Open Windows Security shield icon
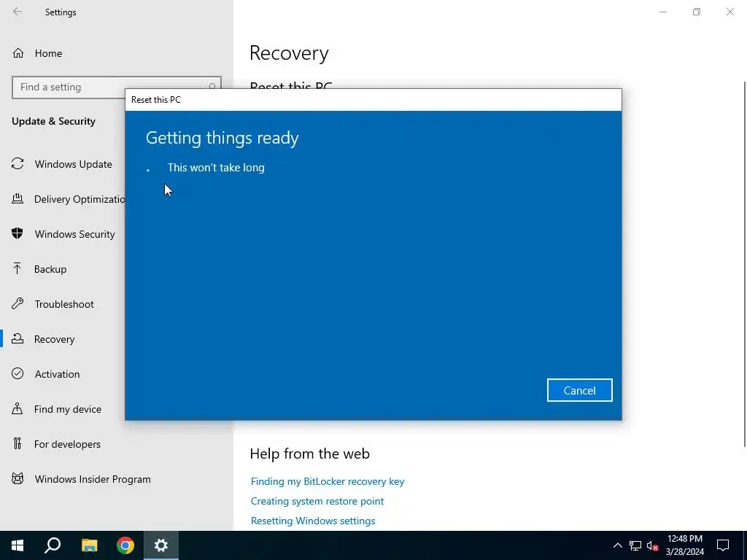The image size is (747, 560). click(x=18, y=234)
